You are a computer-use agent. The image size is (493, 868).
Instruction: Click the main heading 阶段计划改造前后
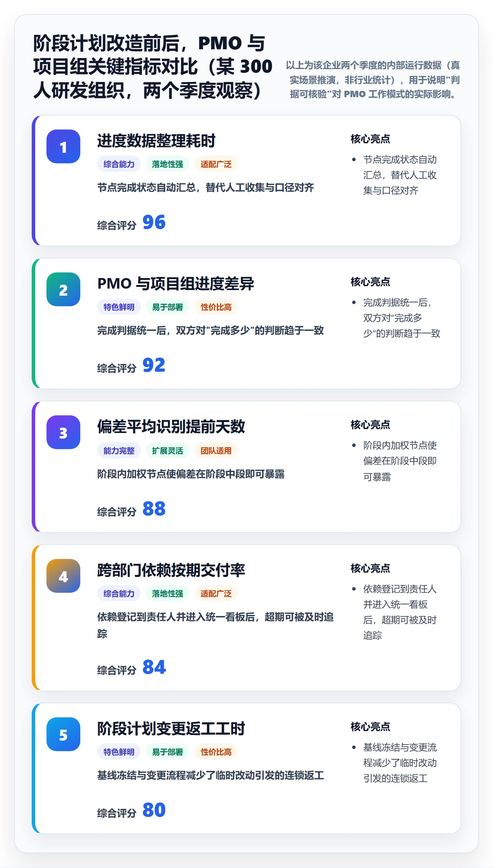click(x=153, y=67)
